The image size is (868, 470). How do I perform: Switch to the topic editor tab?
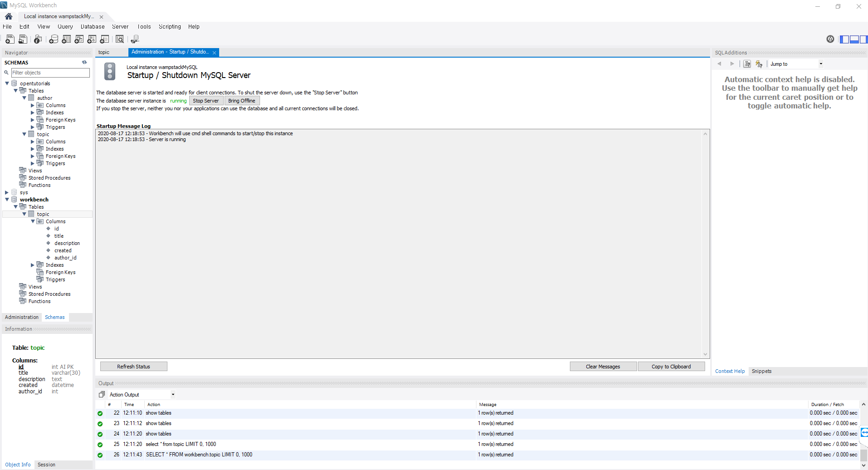click(104, 52)
